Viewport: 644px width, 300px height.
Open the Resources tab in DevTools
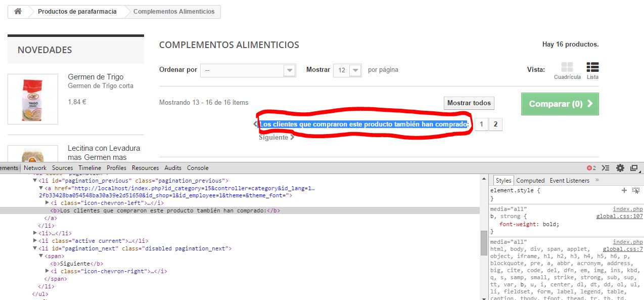click(145, 168)
